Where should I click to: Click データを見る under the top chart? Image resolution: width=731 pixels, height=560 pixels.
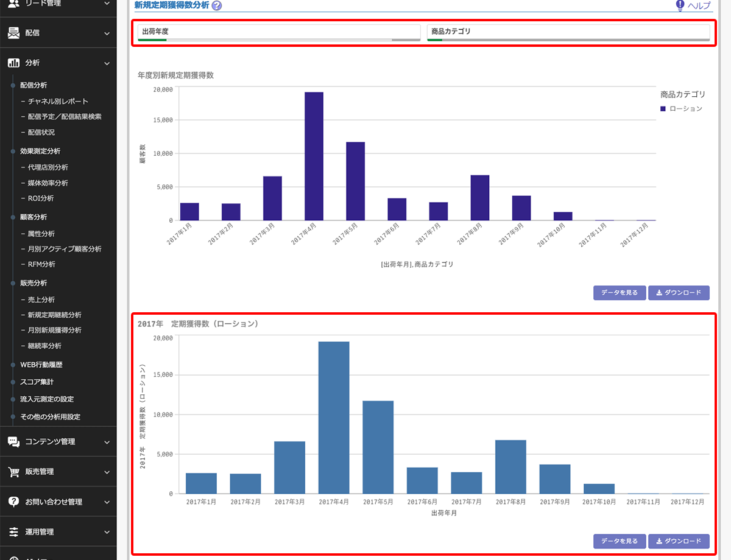point(619,293)
